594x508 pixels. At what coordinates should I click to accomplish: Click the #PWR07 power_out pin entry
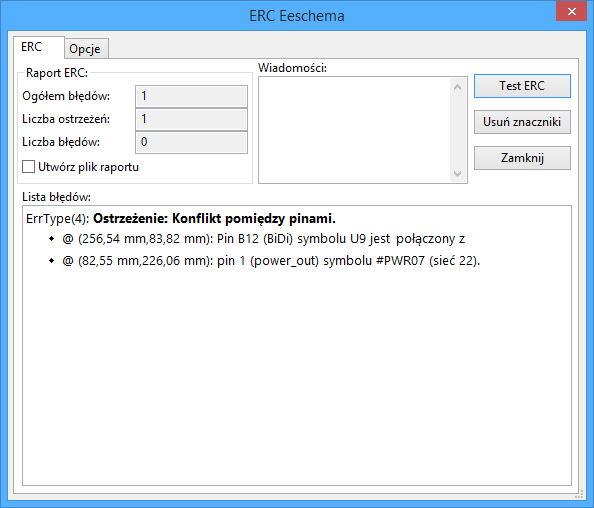pos(271,261)
